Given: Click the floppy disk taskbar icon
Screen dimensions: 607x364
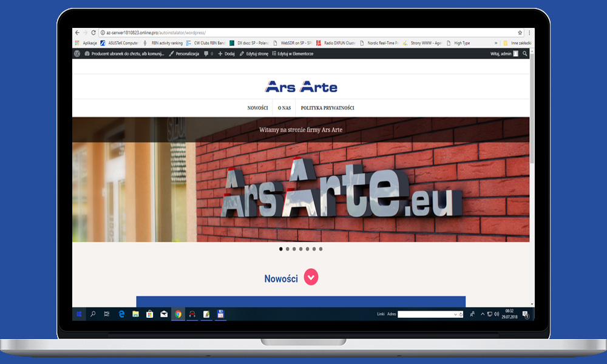Looking at the screenshot, I should coord(221,314).
